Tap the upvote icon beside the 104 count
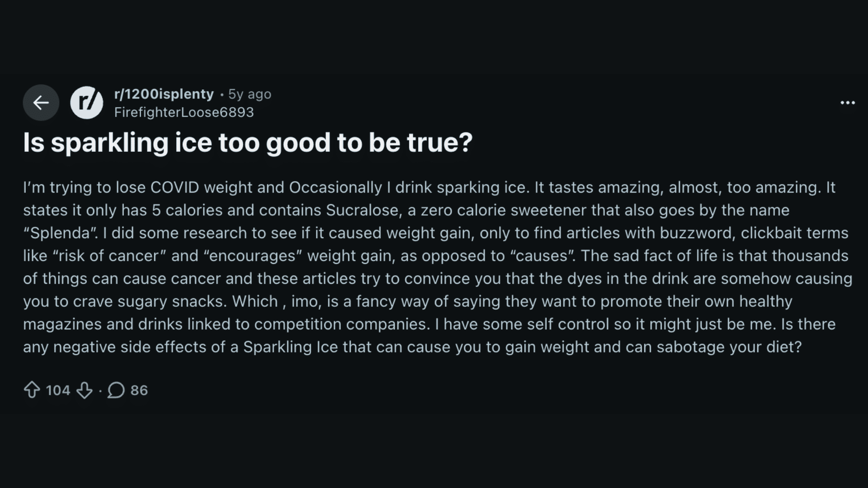 coord(33,390)
